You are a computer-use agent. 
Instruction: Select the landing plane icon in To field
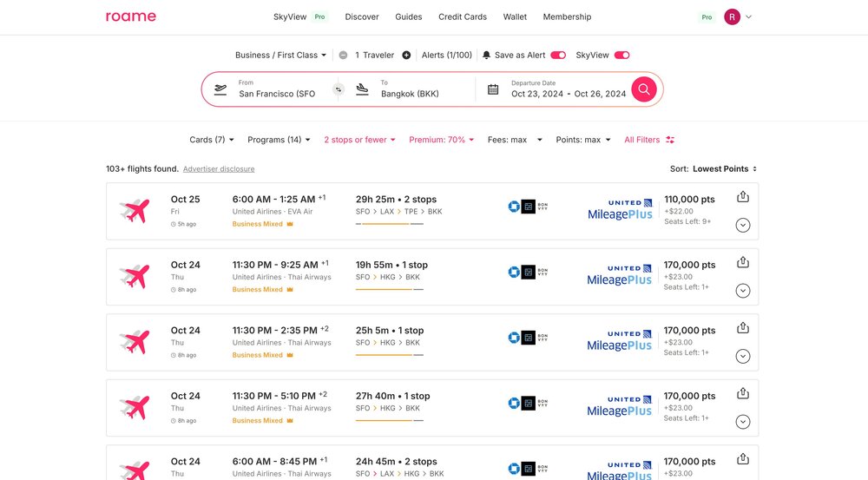(362, 89)
